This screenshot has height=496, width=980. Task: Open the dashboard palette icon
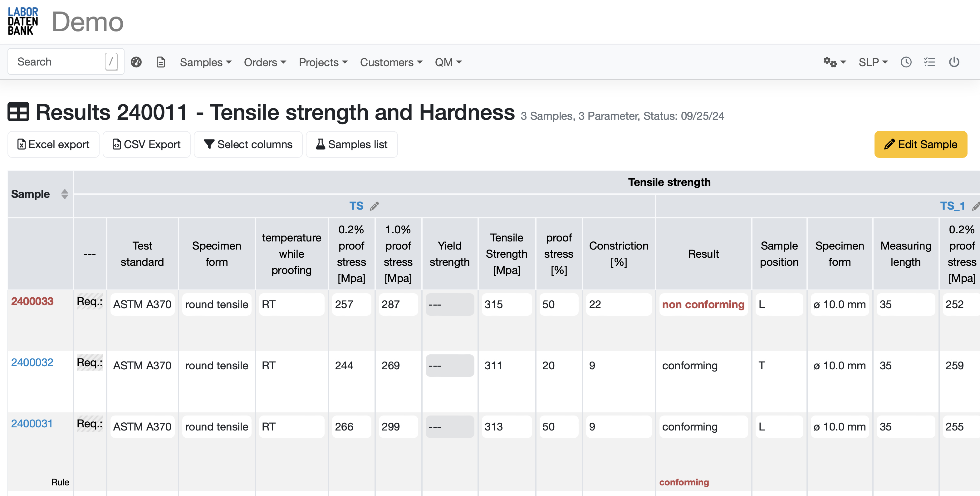(136, 62)
